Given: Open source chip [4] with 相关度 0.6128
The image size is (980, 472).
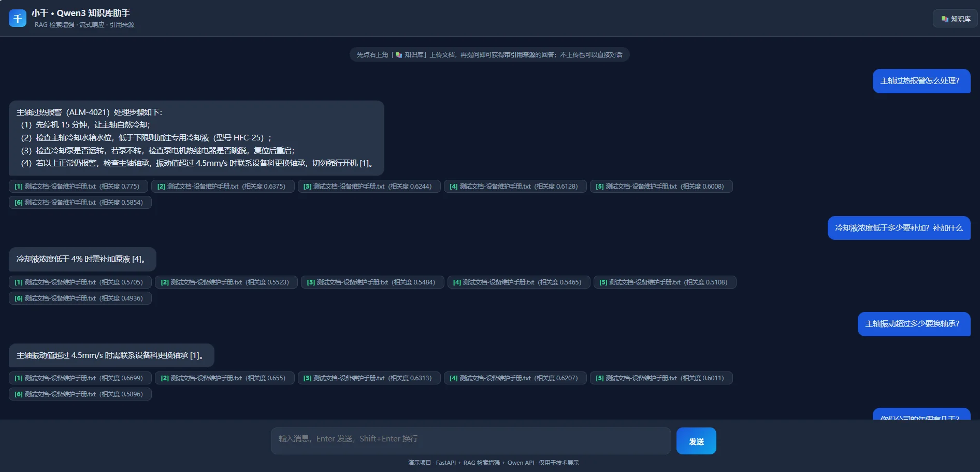Looking at the screenshot, I should coord(515,187).
